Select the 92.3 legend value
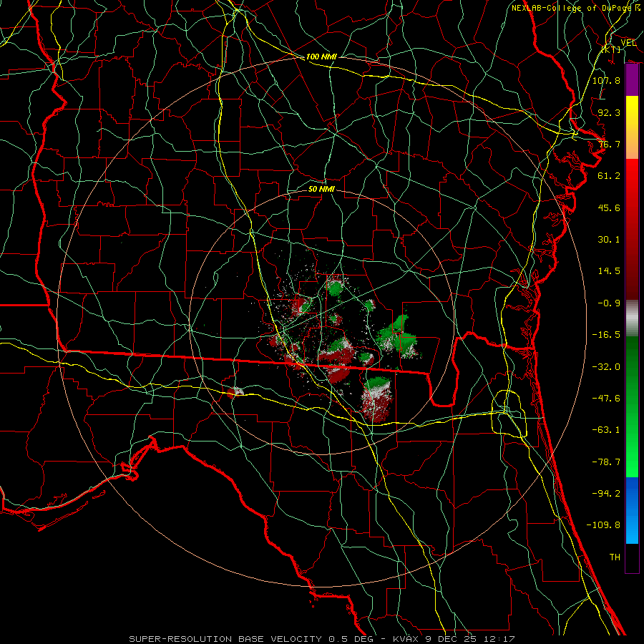Viewport: 644px width, 644px height. pyautogui.click(x=609, y=112)
